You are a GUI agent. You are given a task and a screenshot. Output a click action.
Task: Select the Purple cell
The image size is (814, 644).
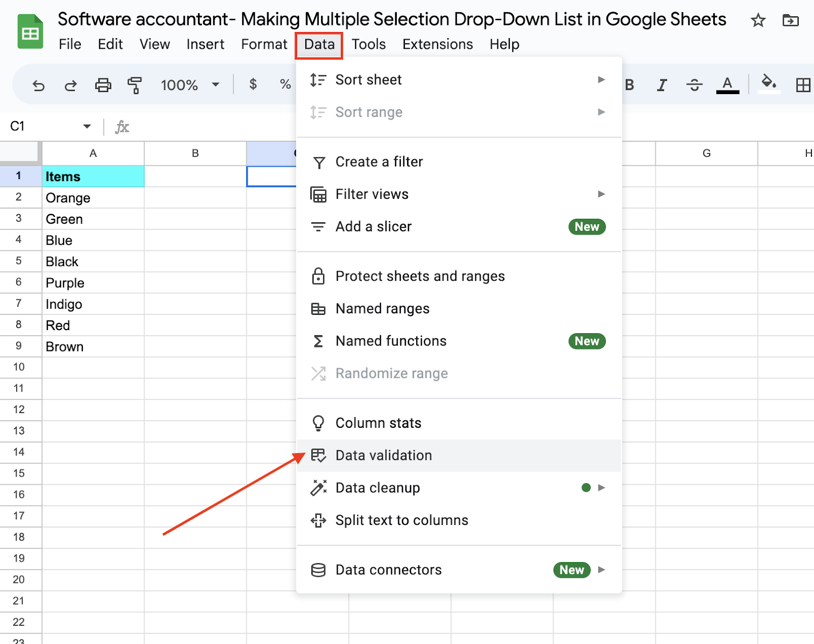point(93,283)
